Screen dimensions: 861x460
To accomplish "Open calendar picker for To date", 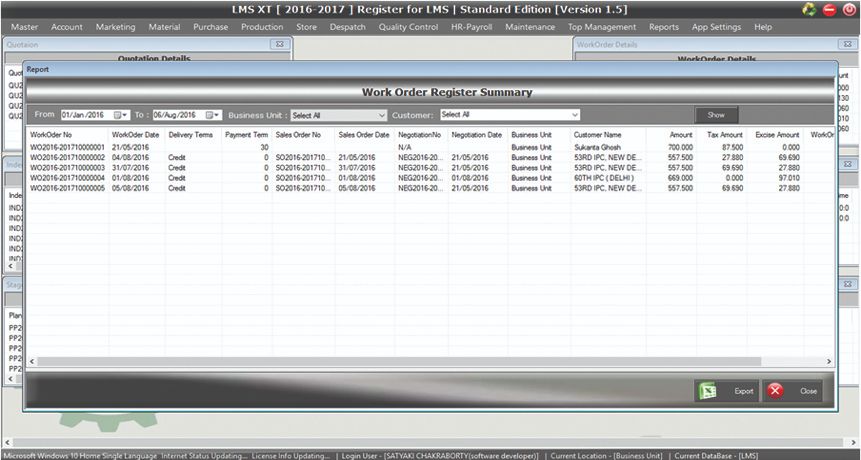I will coord(213,115).
